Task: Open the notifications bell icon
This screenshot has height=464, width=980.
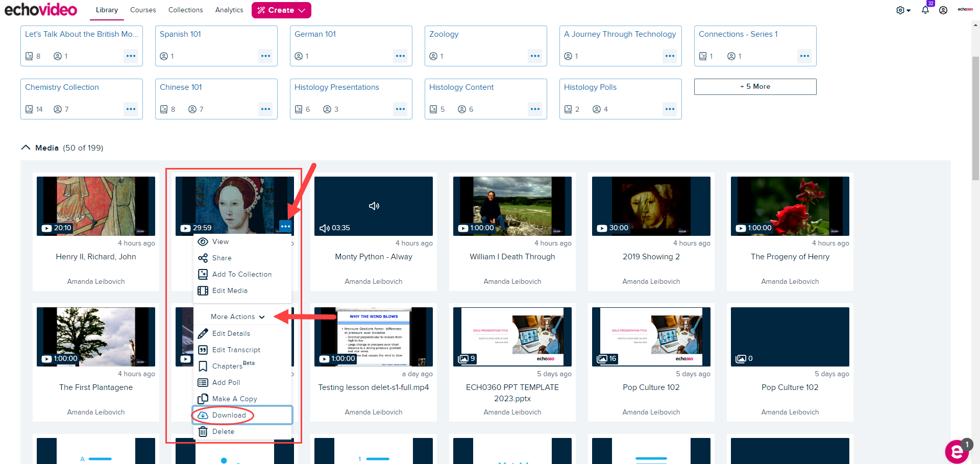Action: pos(925,10)
